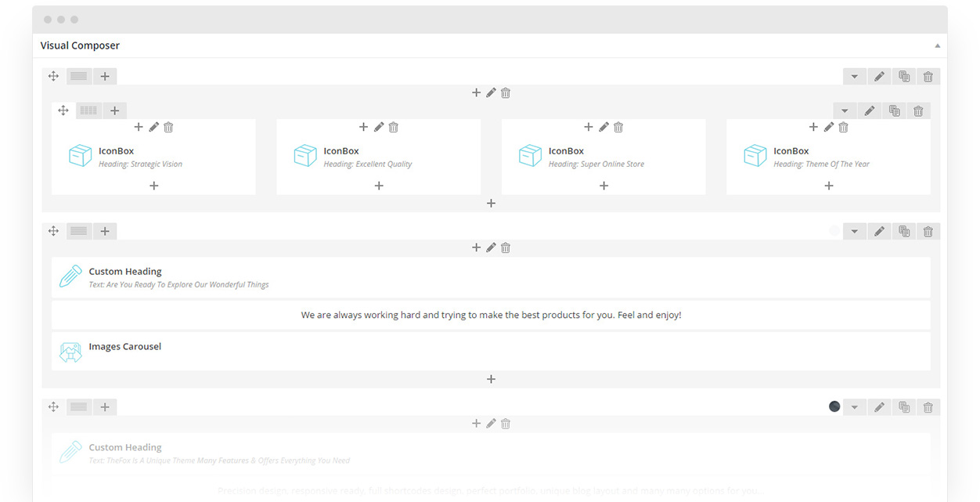Toggle inner row dropdown arrow
Image resolution: width=980 pixels, height=502 pixels.
pos(845,111)
